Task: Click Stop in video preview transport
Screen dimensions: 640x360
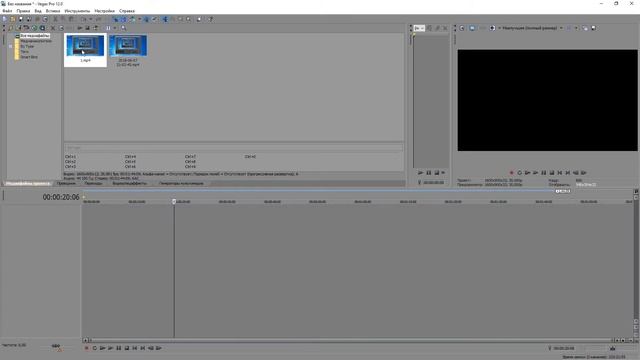Action: point(552,173)
